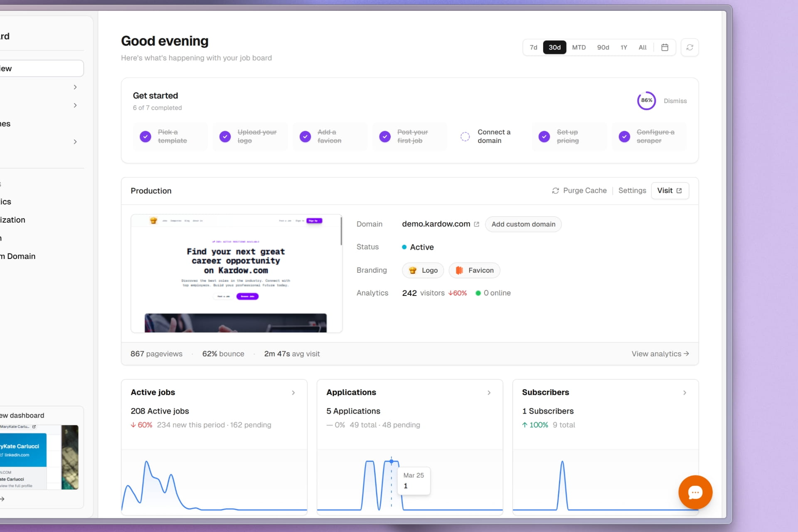Expand the Subscribers card
The width and height of the screenshot is (798, 532).
pos(685,392)
